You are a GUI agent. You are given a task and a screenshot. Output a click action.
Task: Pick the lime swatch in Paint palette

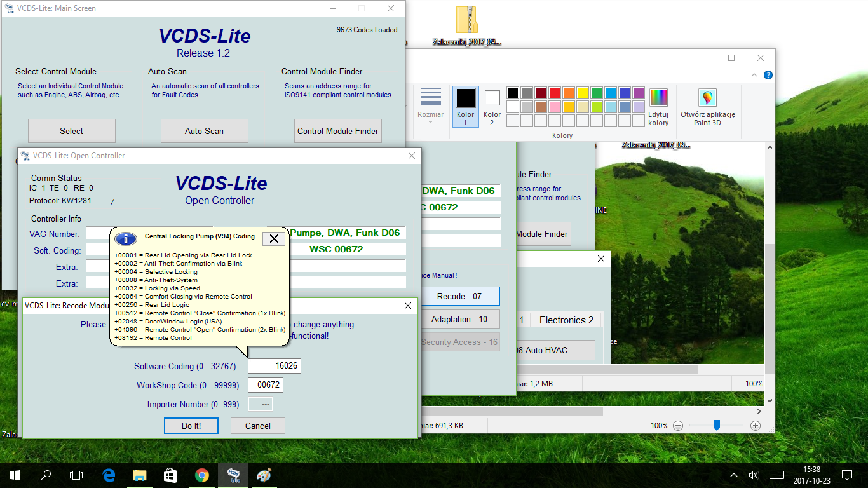pos(597,107)
